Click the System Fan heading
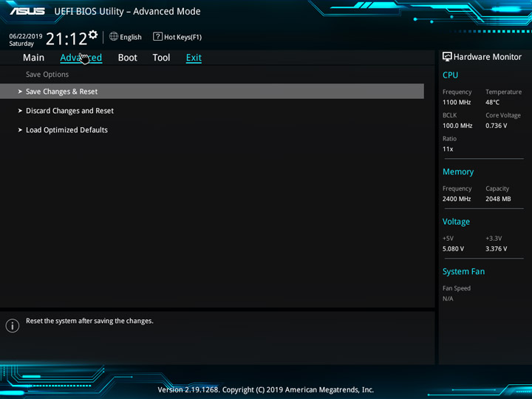532x399 pixels. pos(463,271)
